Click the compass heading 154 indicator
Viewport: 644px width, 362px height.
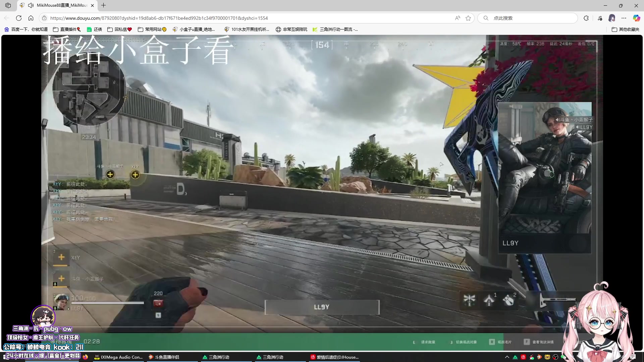[x=322, y=45]
